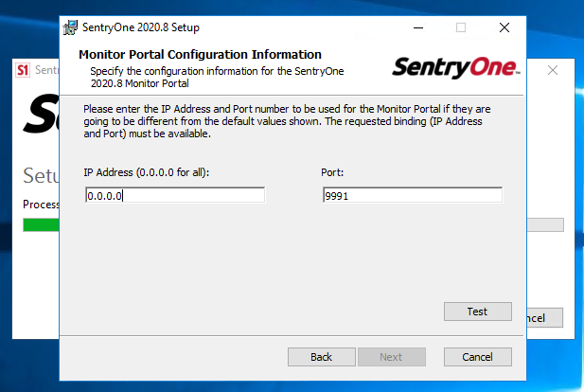
Task: Select the Port field containing 9991
Action: tap(413, 195)
